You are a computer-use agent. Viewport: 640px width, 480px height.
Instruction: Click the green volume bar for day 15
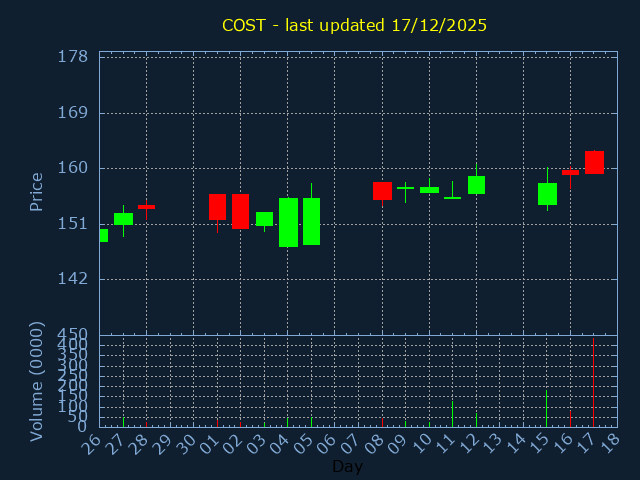[547, 409]
